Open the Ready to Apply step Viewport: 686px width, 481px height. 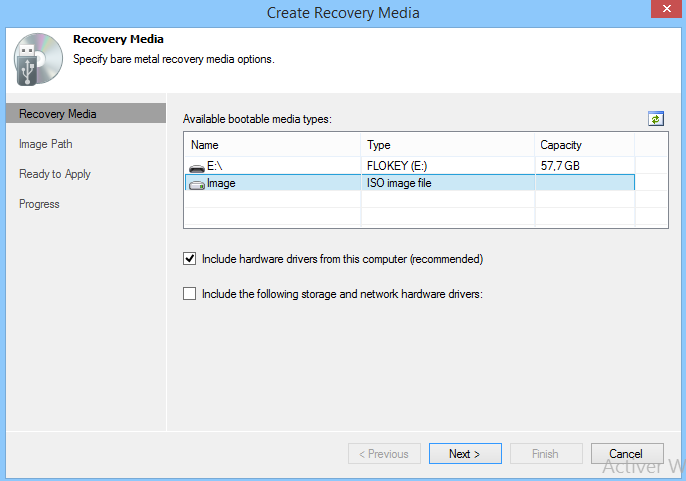55,174
